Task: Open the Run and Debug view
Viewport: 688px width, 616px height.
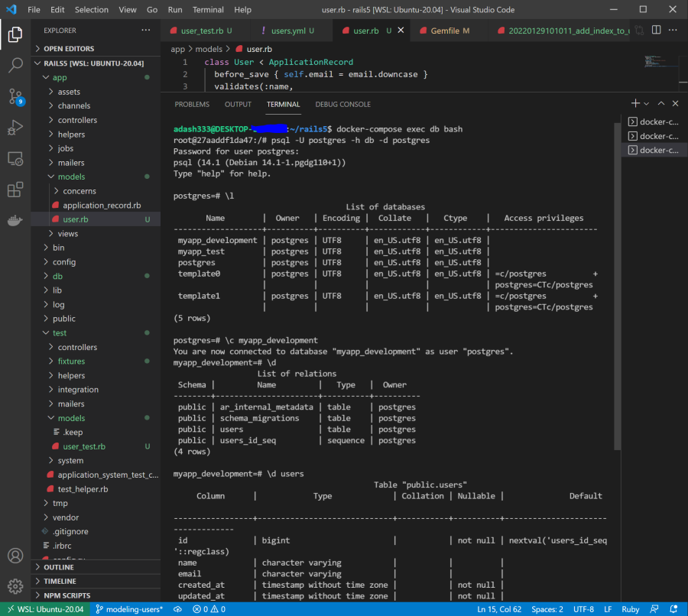Action: (x=15, y=128)
